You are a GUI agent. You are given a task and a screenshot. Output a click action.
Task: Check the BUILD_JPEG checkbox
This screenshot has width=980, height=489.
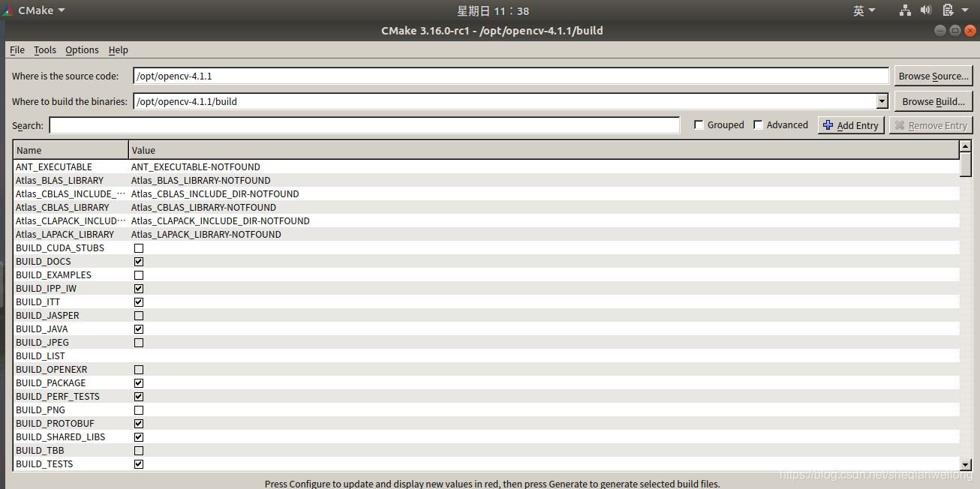pos(139,343)
